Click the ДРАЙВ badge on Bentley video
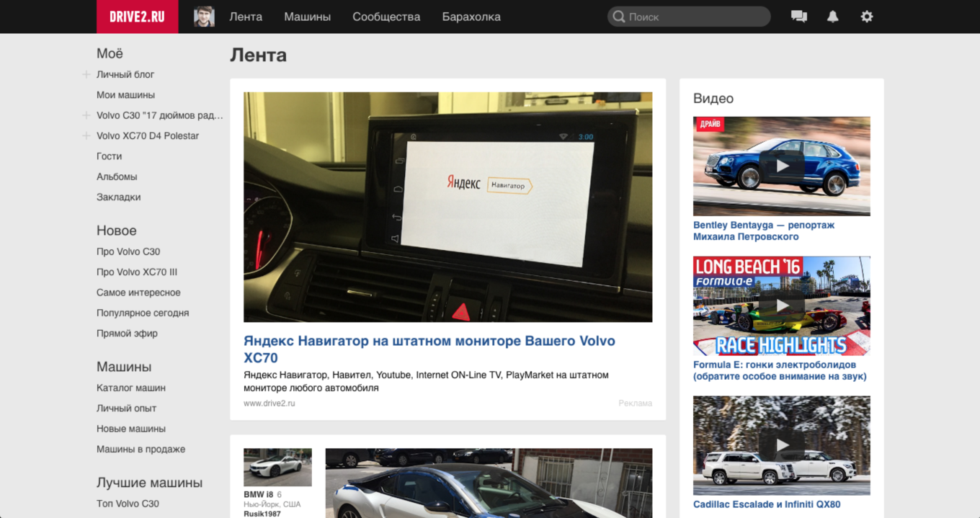980x518 pixels. [709, 125]
